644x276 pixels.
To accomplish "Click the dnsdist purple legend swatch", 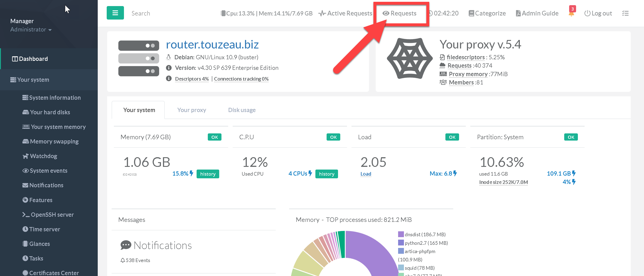I will (401, 234).
